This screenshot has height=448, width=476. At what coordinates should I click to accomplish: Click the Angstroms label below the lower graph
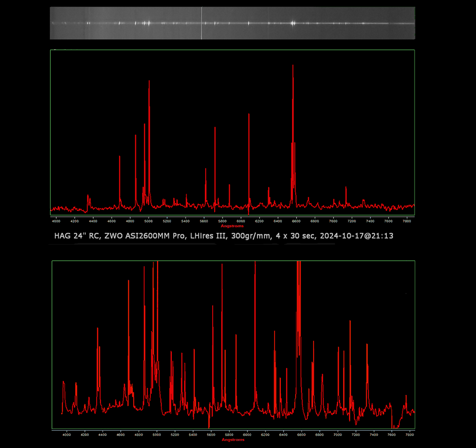tap(233, 440)
